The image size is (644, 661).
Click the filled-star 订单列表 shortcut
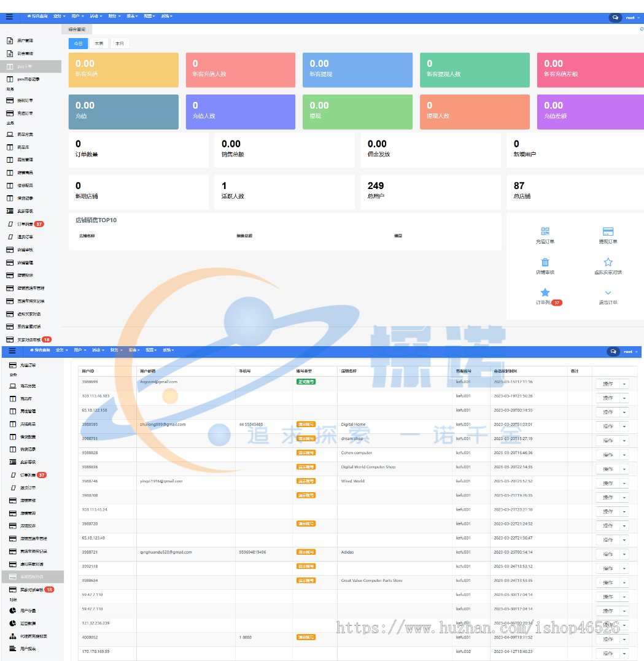pos(545,293)
